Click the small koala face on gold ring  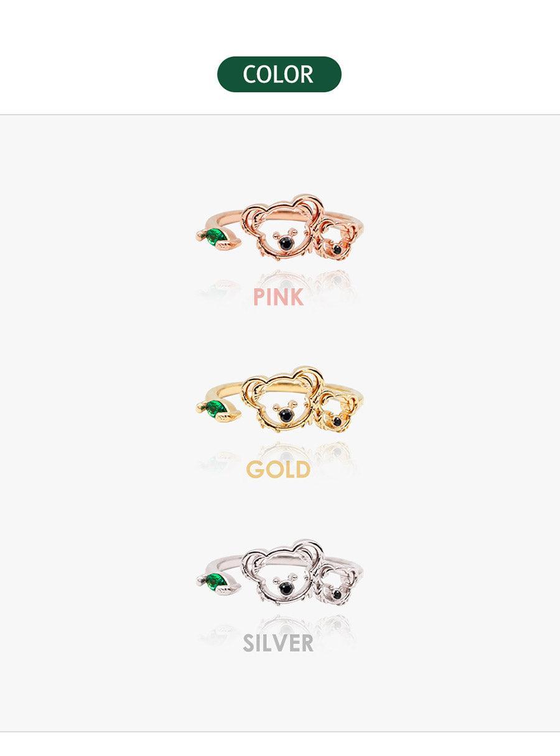[337, 414]
